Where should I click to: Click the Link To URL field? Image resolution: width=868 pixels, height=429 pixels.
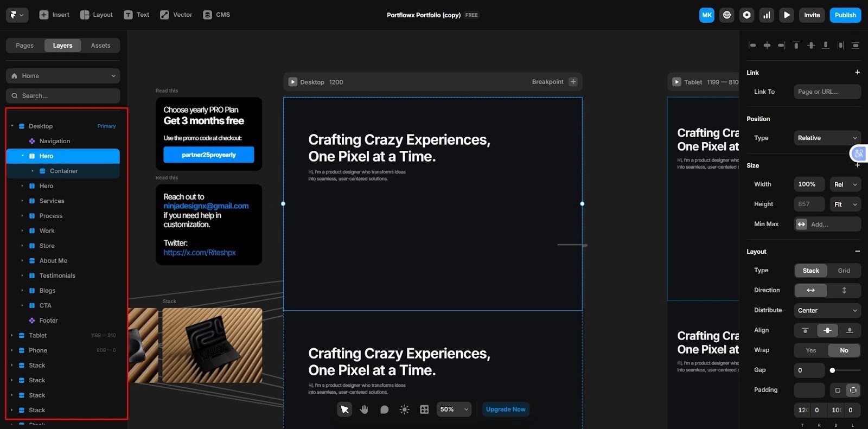(x=827, y=92)
